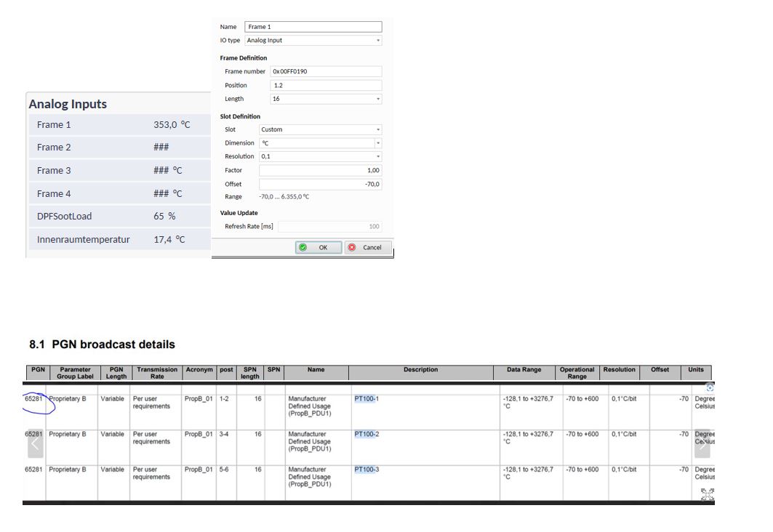Select the Innenraumtemperatur row
Screen dimensions: 773x532
(119, 239)
